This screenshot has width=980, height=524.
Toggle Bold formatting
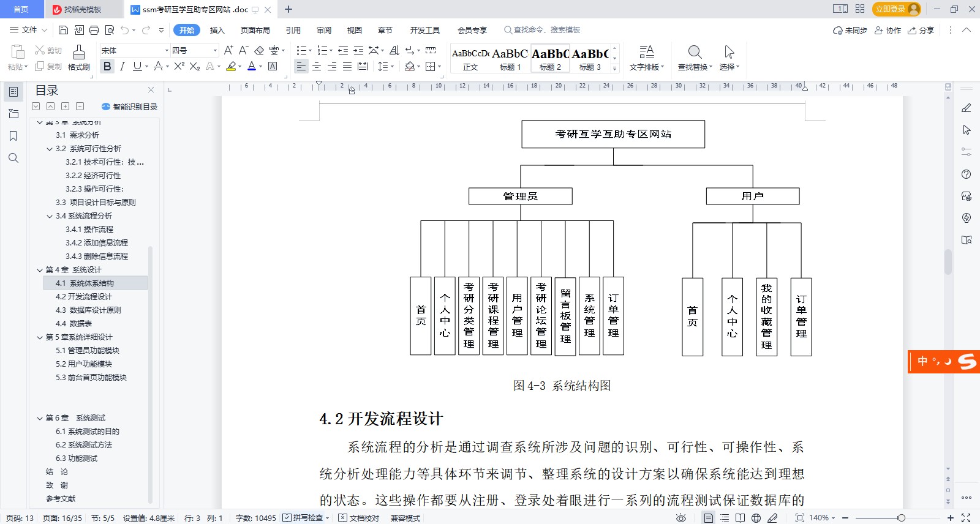click(107, 66)
